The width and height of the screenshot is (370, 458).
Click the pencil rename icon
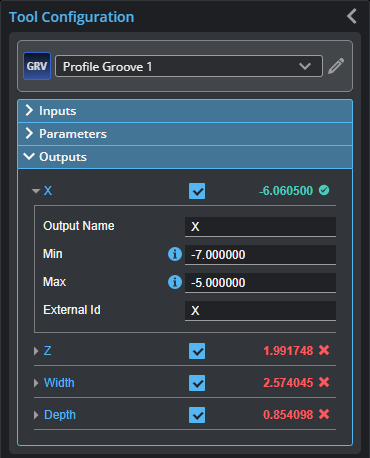(x=336, y=66)
